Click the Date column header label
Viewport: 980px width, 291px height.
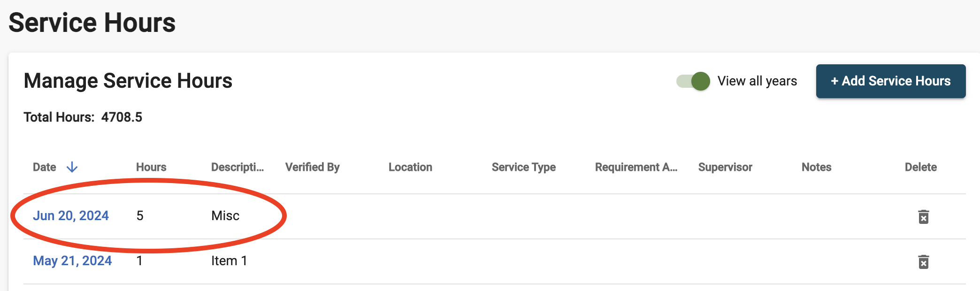tap(45, 167)
